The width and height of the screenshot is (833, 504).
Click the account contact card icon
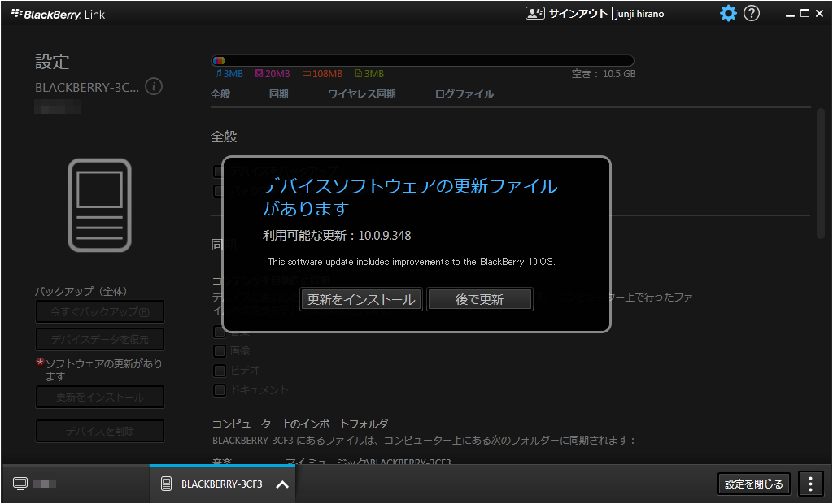[x=534, y=14]
